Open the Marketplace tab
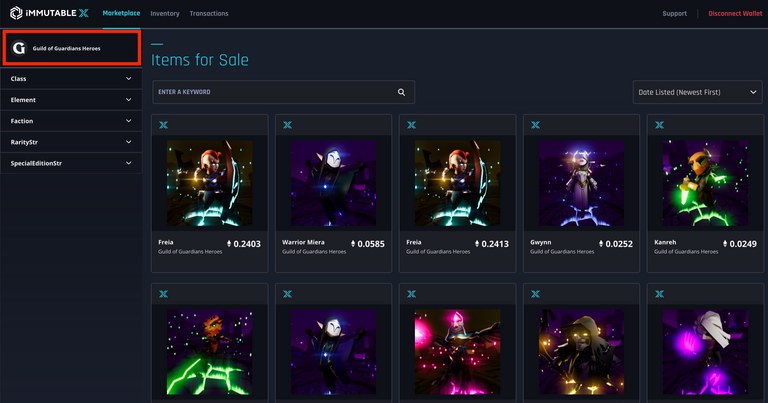Viewport: 768px width, 403px height. click(x=121, y=13)
